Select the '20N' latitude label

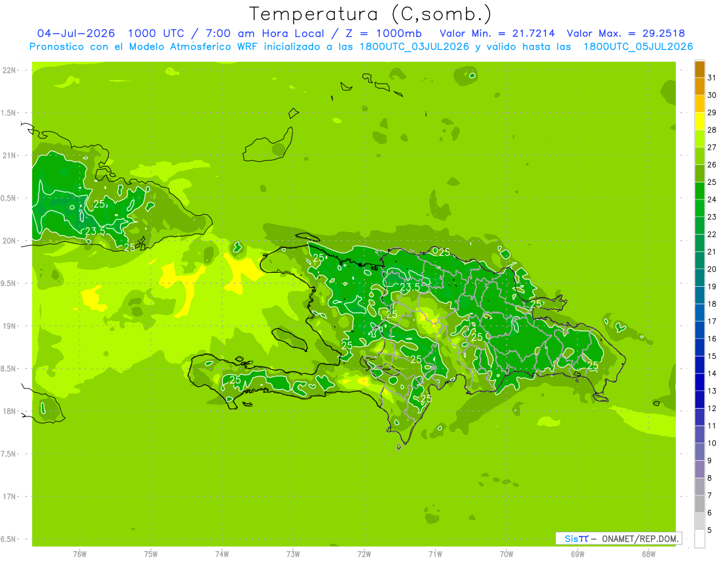click(10, 241)
